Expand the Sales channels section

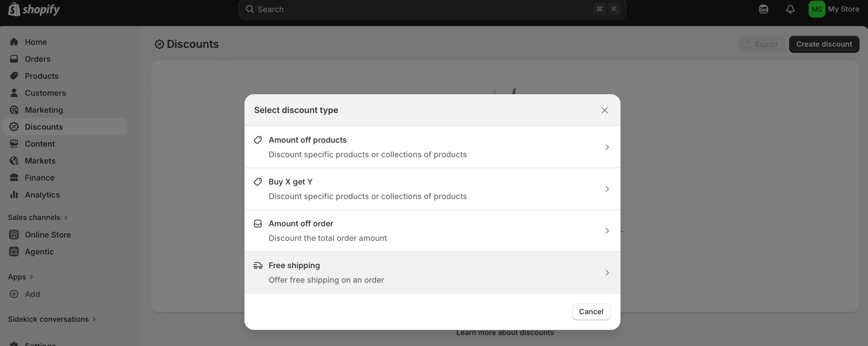38,218
